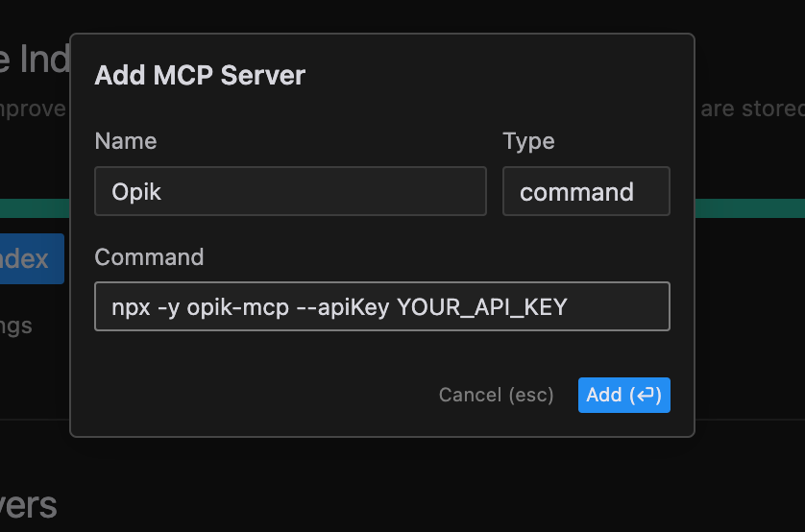The height and width of the screenshot is (532, 805).
Task: Click the cut-off 'mprove' text at left
Action: point(33,109)
